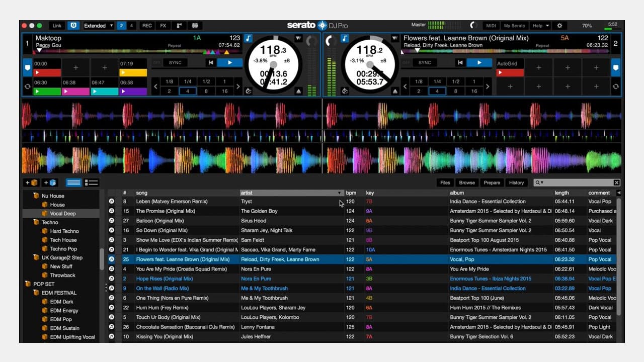Open the Extended view dropdown

98,25
